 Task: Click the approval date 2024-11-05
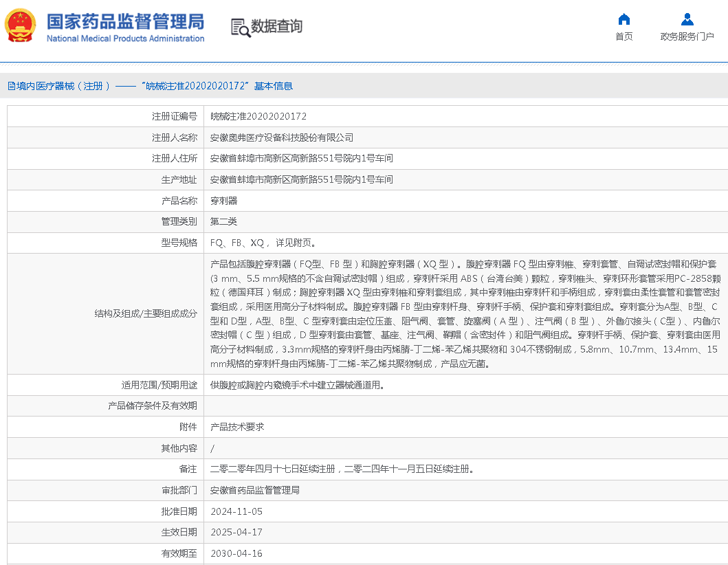tap(236, 511)
